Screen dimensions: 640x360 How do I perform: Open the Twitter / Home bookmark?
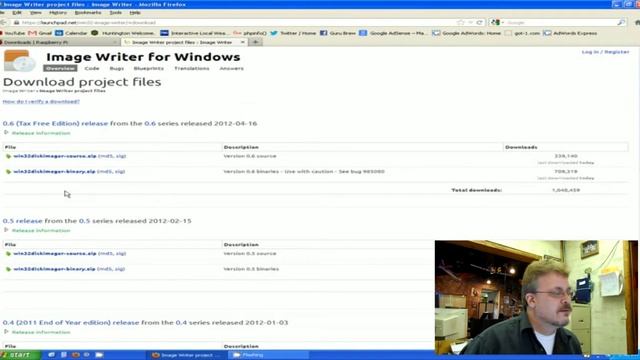tap(293, 33)
